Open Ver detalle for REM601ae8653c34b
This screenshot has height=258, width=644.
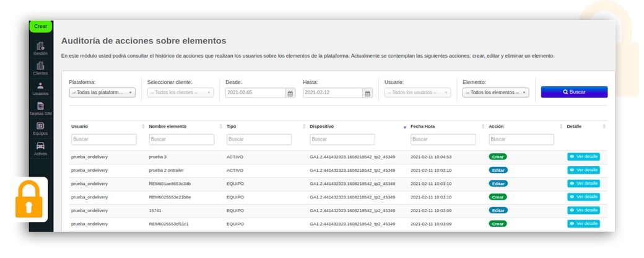click(x=583, y=184)
